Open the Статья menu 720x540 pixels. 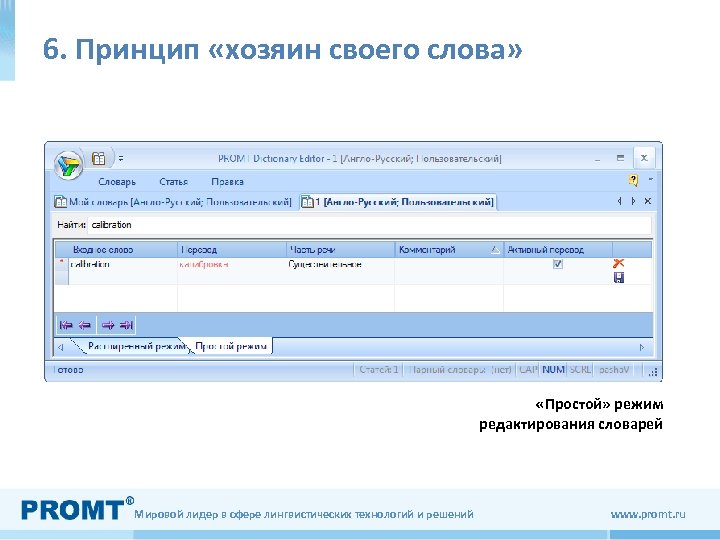point(174,182)
